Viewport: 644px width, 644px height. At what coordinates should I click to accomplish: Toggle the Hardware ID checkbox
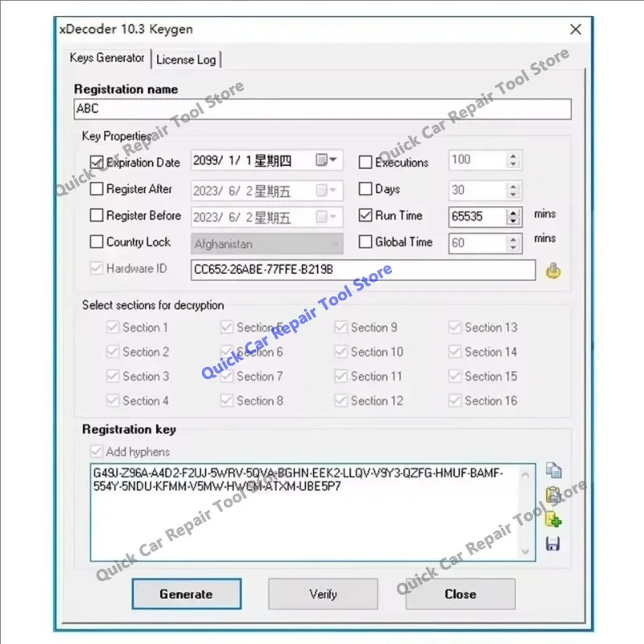point(97,268)
